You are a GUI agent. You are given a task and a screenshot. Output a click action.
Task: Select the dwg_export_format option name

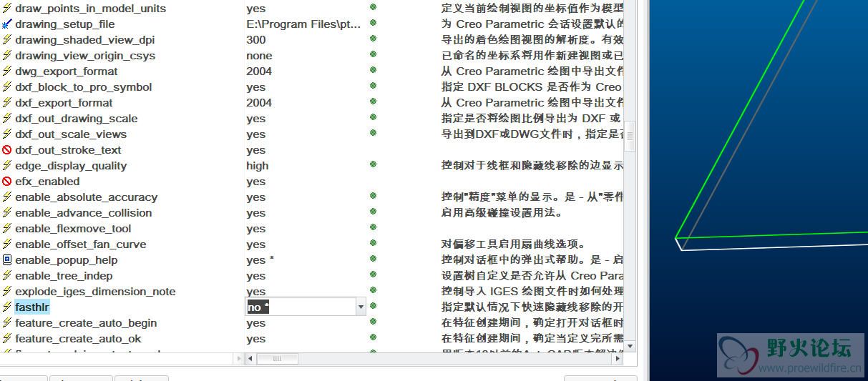pos(66,71)
